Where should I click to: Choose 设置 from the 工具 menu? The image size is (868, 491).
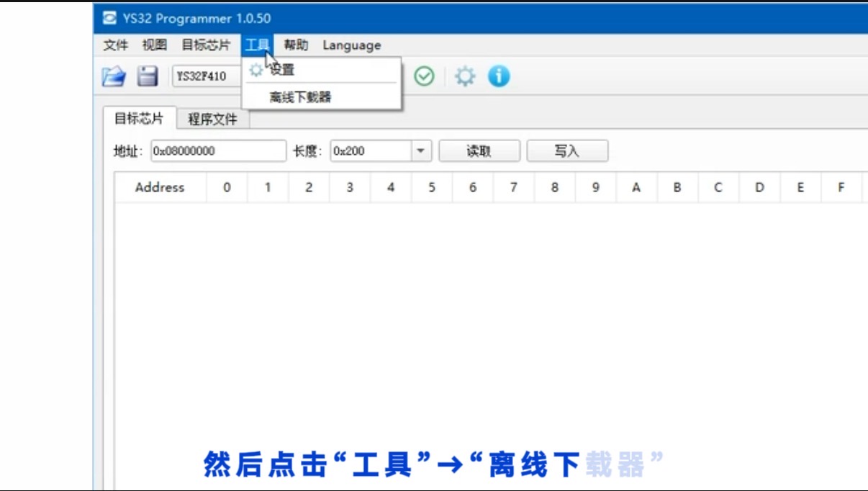321,70
